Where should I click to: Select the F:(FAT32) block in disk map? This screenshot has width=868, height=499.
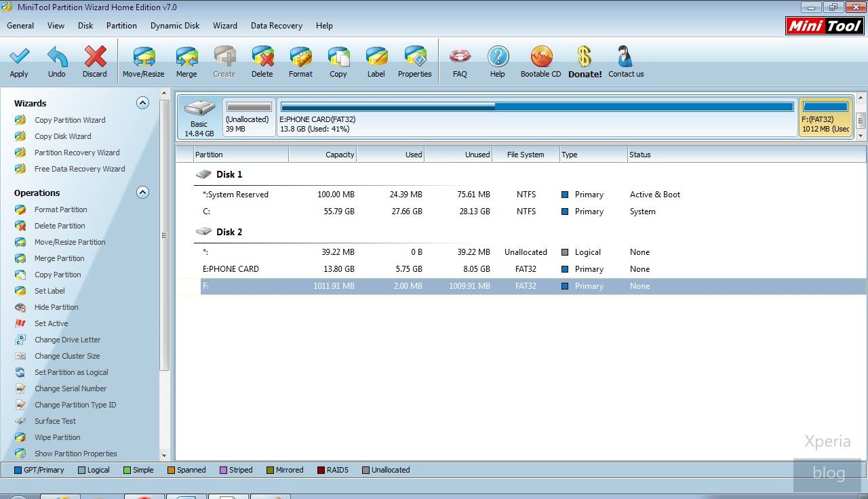[x=825, y=118]
